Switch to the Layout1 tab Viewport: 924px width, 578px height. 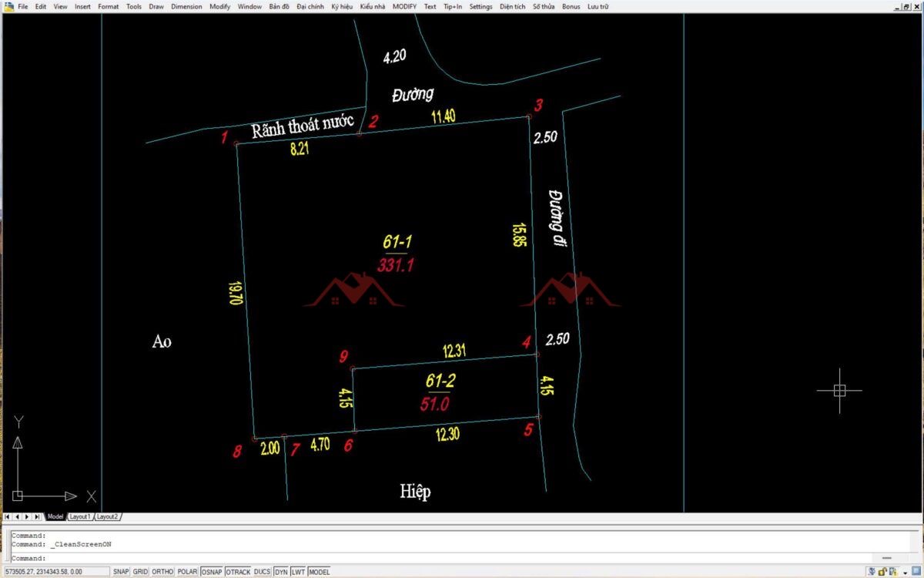(80, 516)
